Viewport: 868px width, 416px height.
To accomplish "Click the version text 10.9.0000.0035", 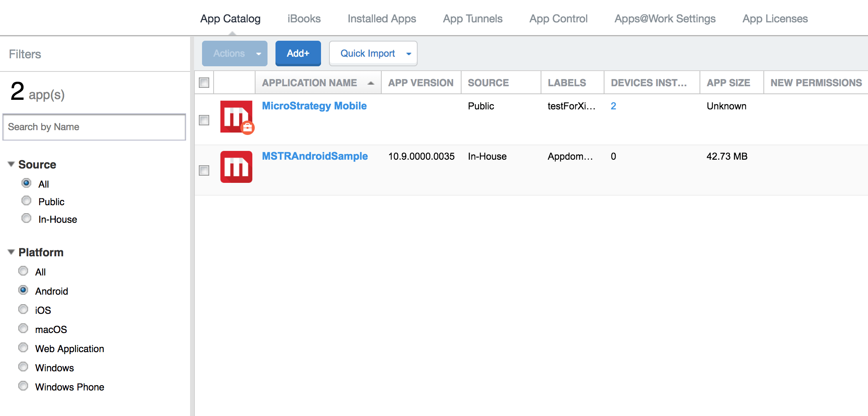I will click(422, 156).
